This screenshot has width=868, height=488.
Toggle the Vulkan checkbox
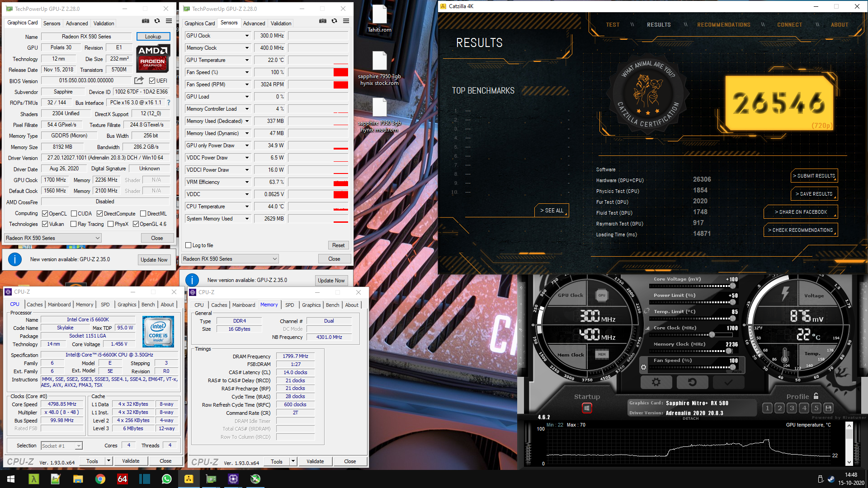tap(45, 224)
